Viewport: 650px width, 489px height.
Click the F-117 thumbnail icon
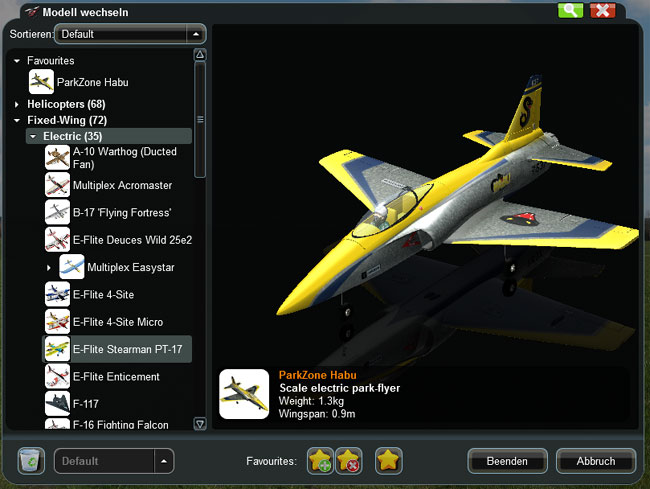tap(57, 404)
